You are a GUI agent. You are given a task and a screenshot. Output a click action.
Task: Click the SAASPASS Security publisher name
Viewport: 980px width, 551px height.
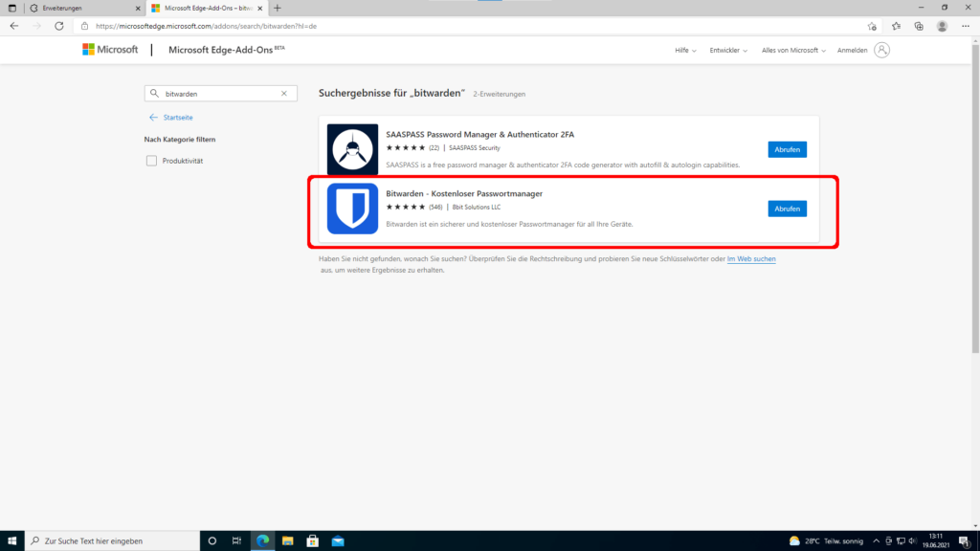coord(475,148)
